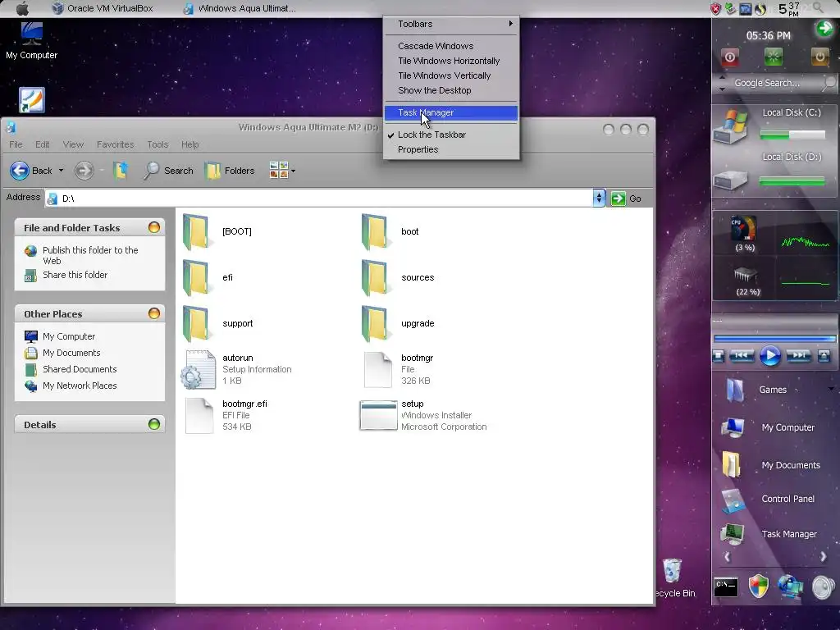This screenshot has height=630, width=840.
Task: Expand the Details panel
Action: click(x=153, y=424)
